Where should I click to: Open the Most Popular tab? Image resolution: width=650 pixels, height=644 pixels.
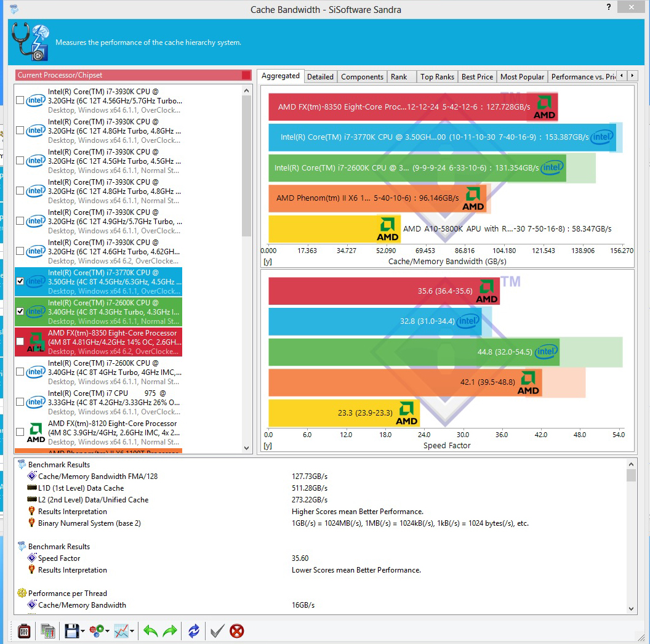(522, 77)
